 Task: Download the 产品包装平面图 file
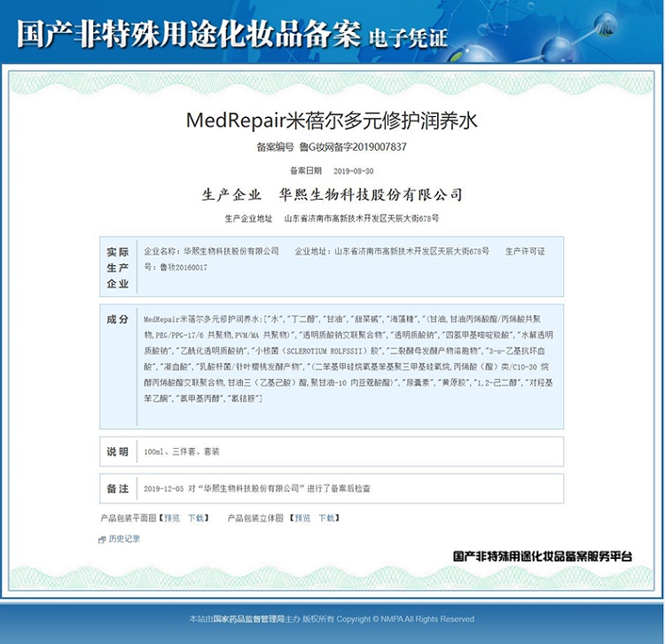click(x=196, y=517)
